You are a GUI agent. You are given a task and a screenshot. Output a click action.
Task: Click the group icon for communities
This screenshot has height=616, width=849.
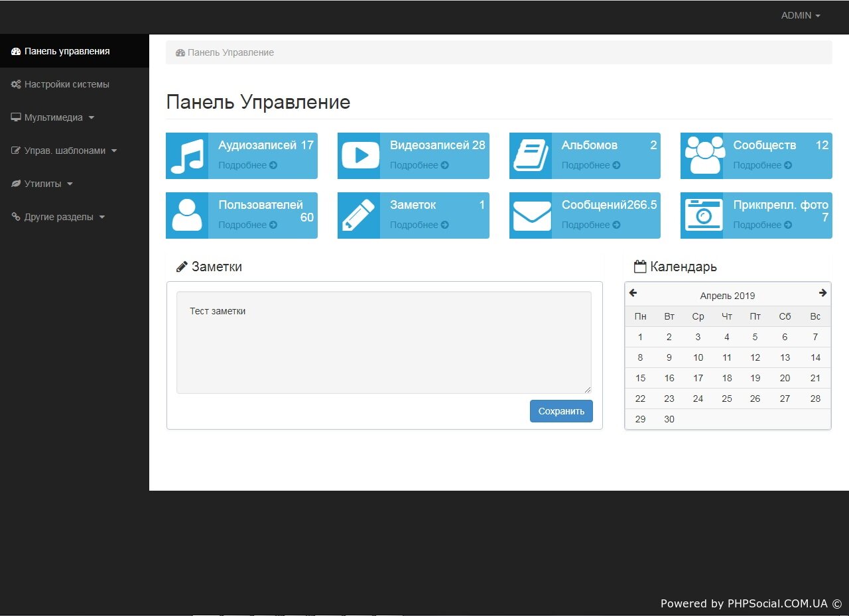pyautogui.click(x=702, y=156)
